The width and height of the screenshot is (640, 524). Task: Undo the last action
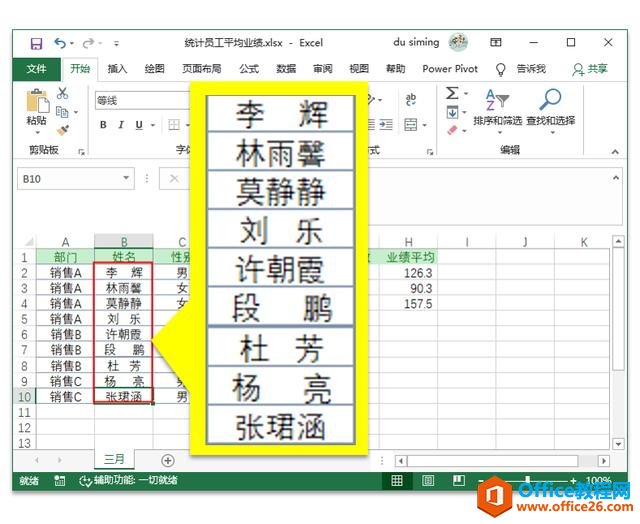[x=60, y=43]
